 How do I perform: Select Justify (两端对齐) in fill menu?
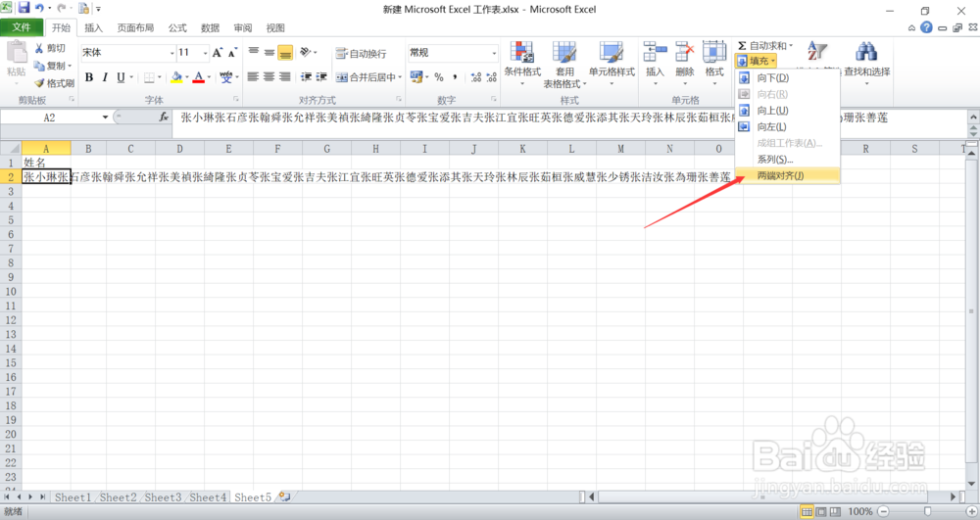[788, 176]
